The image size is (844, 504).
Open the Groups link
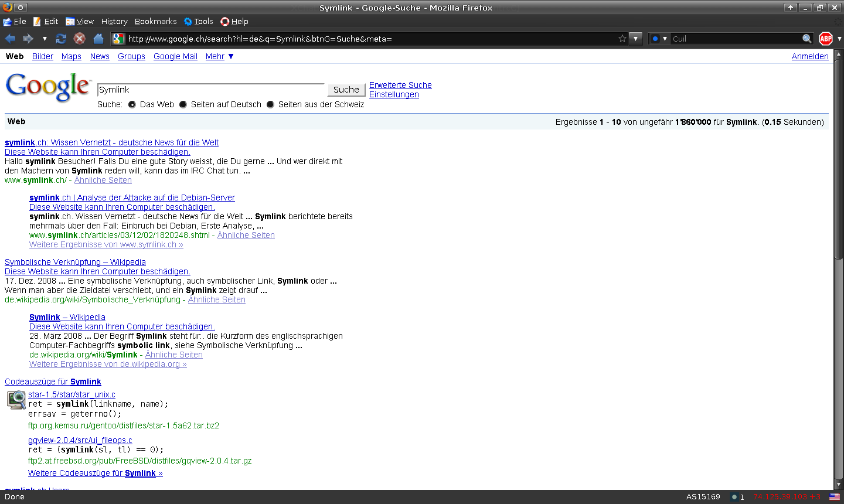pos(131,56)
